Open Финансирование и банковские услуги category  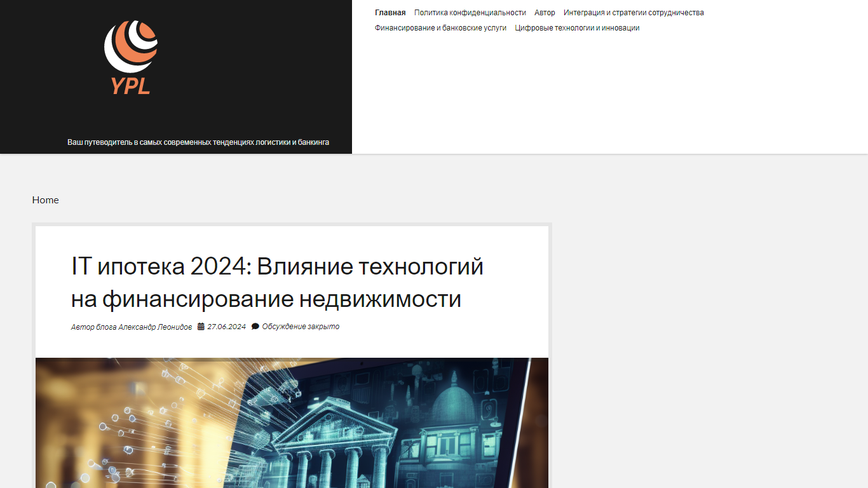click(x=440, y=28)
